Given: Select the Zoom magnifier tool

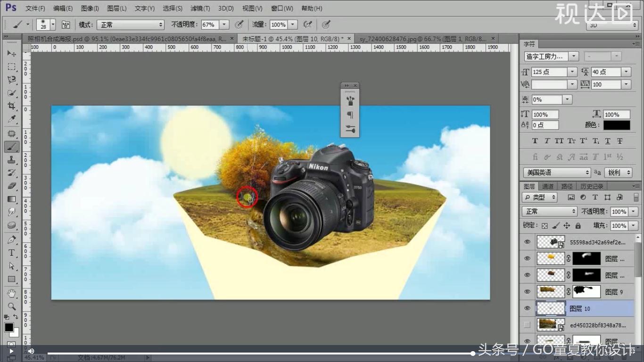Looking at the screenshot, I should point(12,306).
